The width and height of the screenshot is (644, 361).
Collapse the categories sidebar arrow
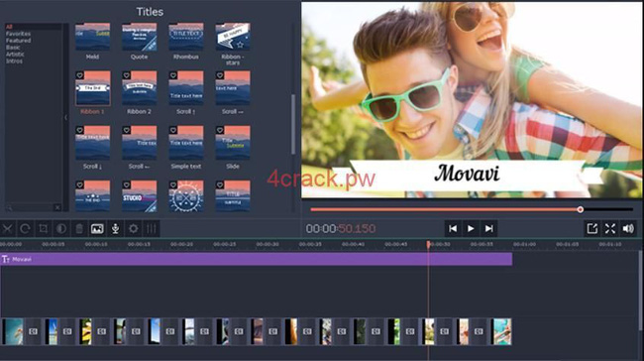click(65, 118)
